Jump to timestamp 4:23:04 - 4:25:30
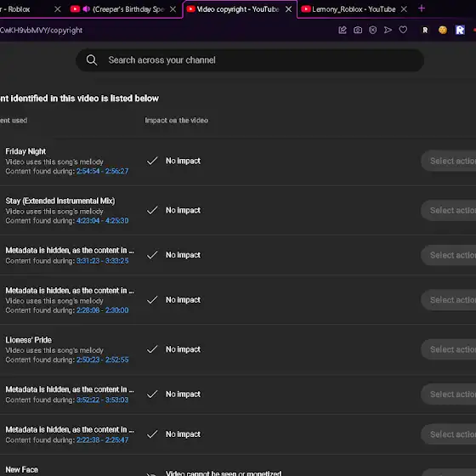This screenshot has height=476, width=476. pyautogui.click(x=102, y=221)
